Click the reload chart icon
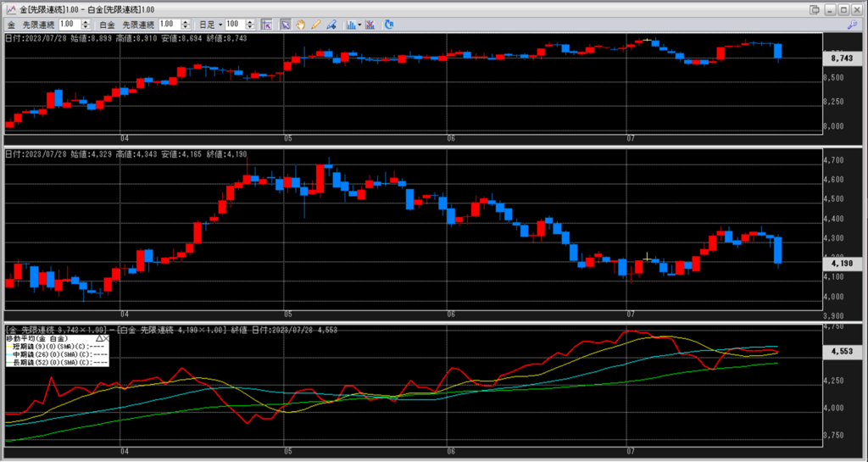Screen dimensions: 868x462 coord(388,25)
